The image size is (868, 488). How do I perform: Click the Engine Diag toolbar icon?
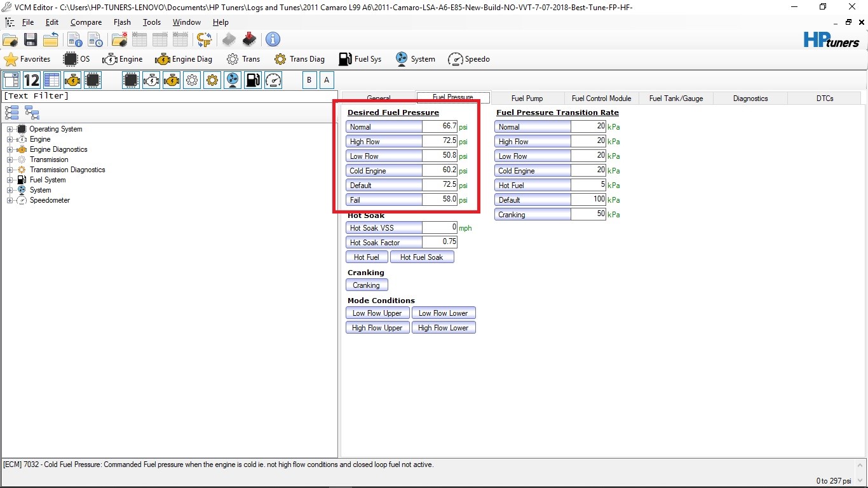point(184,59)
